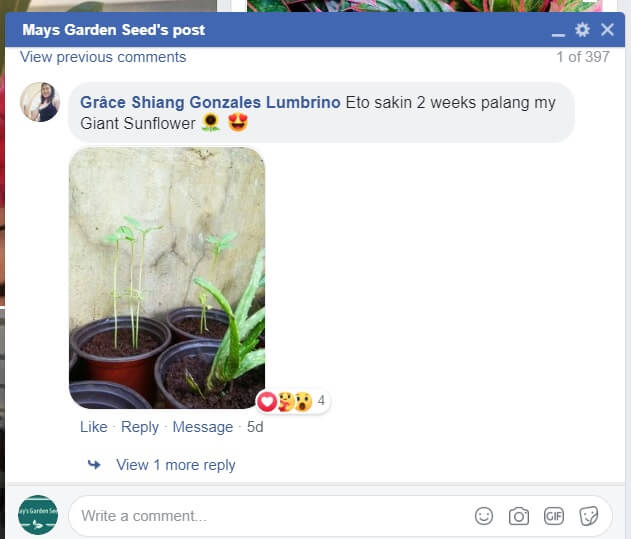Attach a photo with the camera icon
This screenshot has height=539, width=631.
(519, 516)
